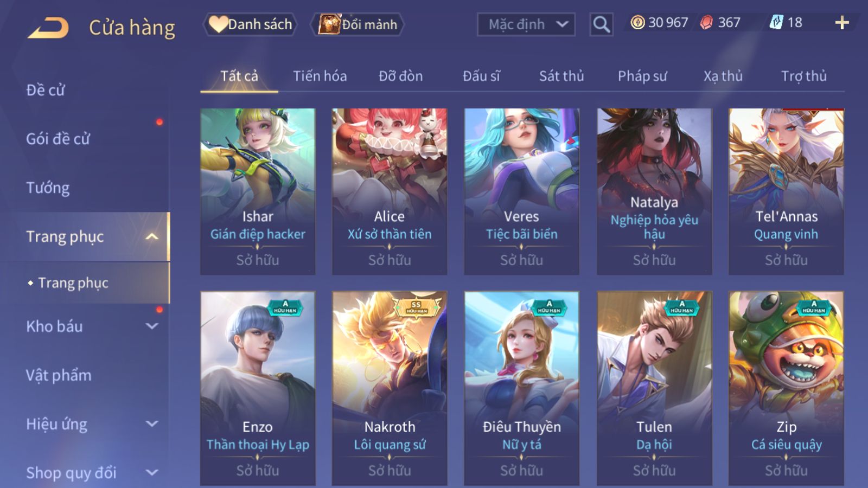The height and width of the screenshot is (488, 868).
Task: Tap the blue voucher currency icon
Action: [x=776, y=22]
